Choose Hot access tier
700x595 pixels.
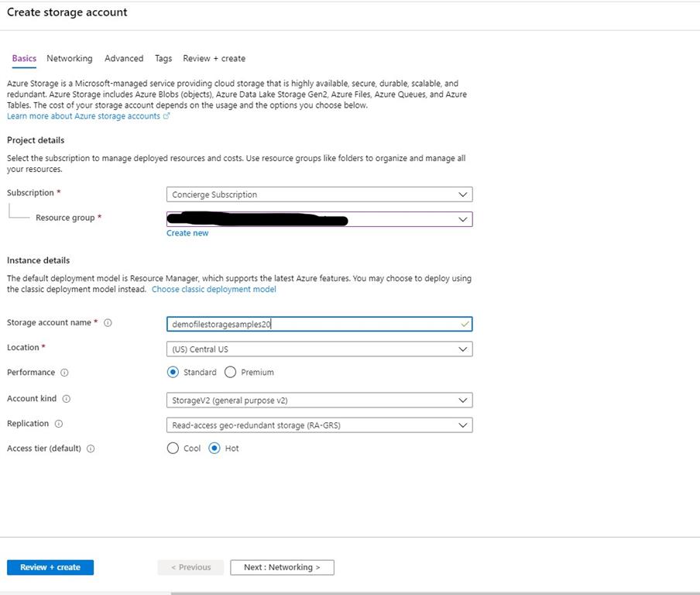pyautogui.click(x=214, y=449)
